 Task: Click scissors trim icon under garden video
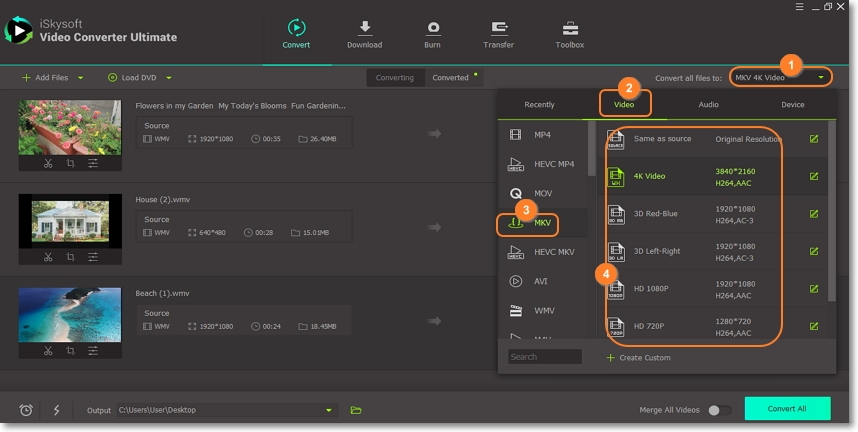point(48,163)
